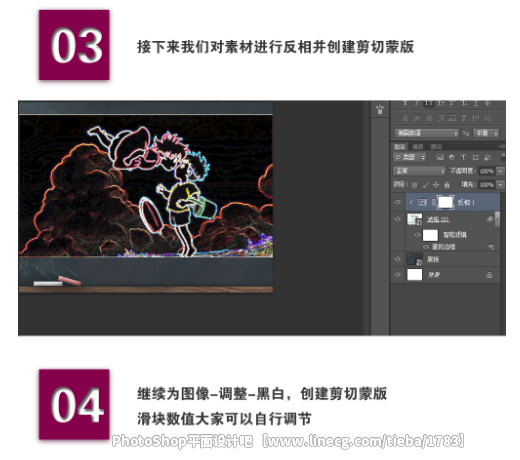Image resolution: width=520 pixels, height=460 pixels.
Task: Open the Layers panel flyout menu
Action: click(x=501, y=146)
